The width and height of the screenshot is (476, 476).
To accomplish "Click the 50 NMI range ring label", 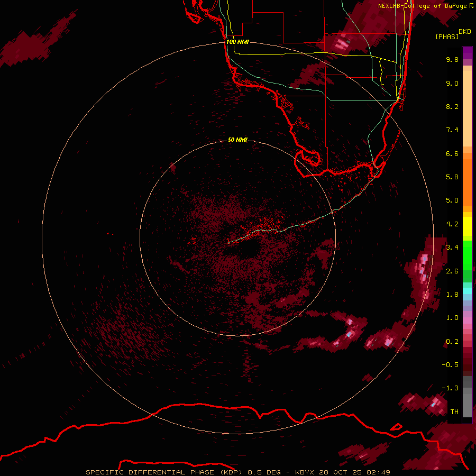I will pos(237,140).
